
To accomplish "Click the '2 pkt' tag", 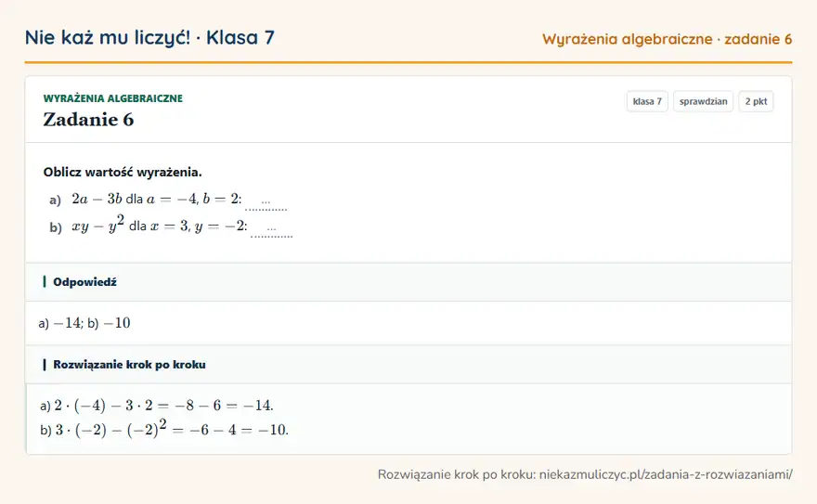I will 756,101.
